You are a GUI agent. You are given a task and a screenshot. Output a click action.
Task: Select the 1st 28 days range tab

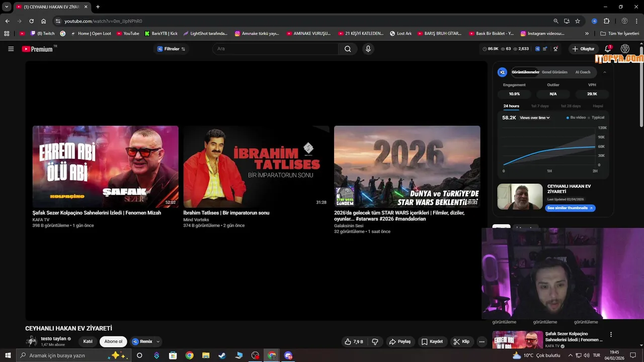[x=571, y=106]
